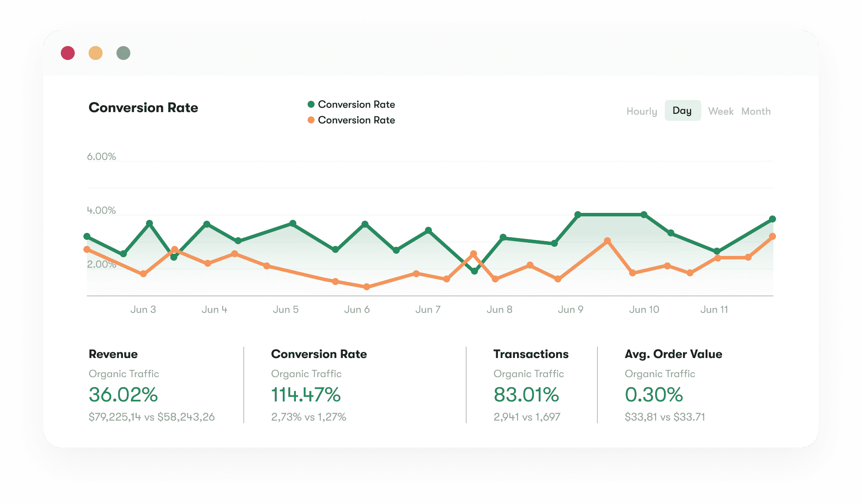Switch chart to Hourly view

click(642, 112)
